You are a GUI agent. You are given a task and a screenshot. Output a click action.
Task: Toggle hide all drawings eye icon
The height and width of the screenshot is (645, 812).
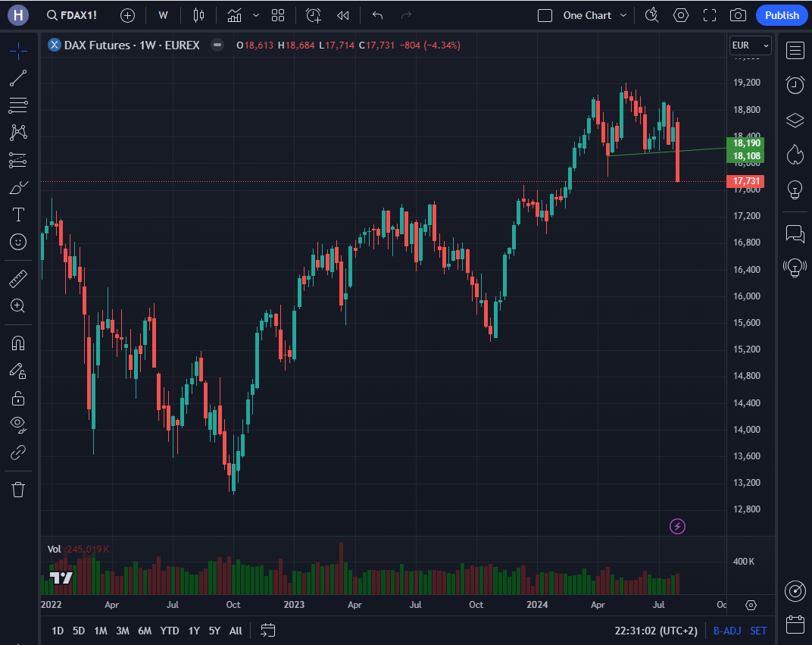(x=18, y=424)
